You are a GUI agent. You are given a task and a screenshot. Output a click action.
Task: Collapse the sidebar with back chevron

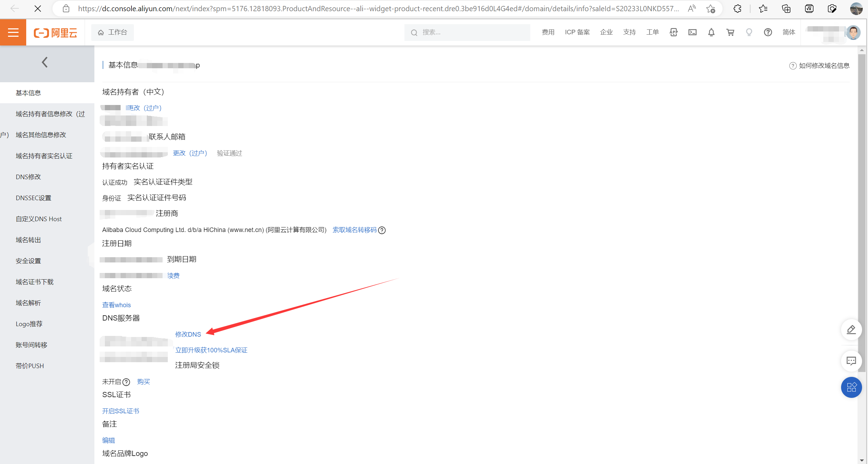click(45, 62)
